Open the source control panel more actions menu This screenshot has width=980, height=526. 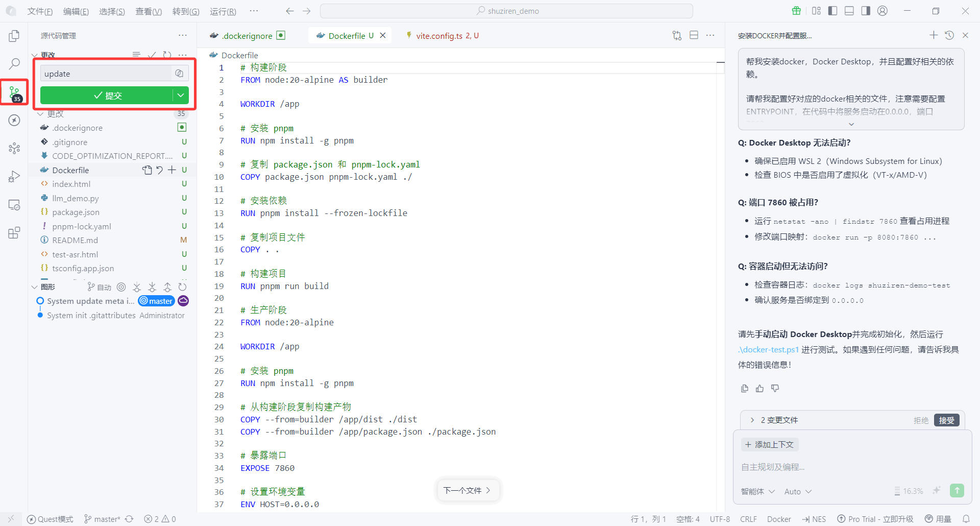182,35
